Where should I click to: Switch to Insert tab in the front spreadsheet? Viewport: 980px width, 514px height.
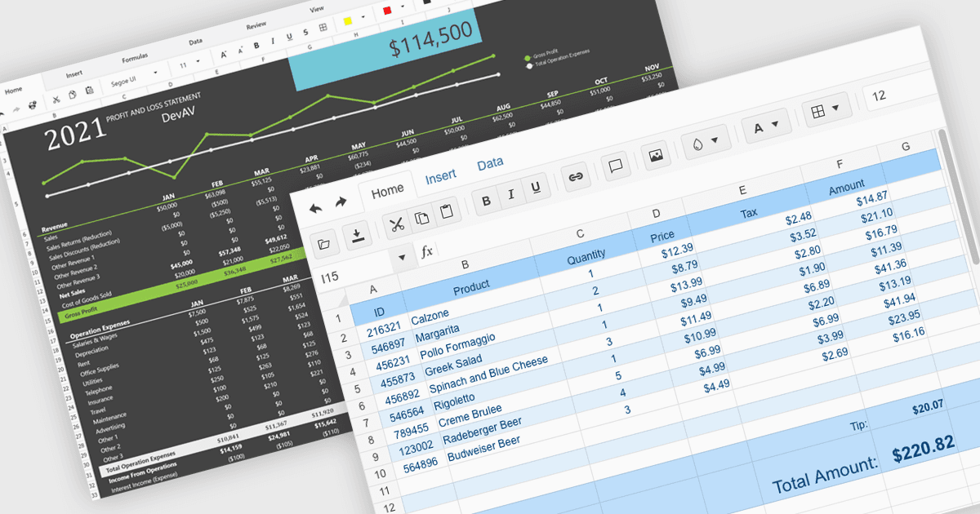(x=441, y=177)
